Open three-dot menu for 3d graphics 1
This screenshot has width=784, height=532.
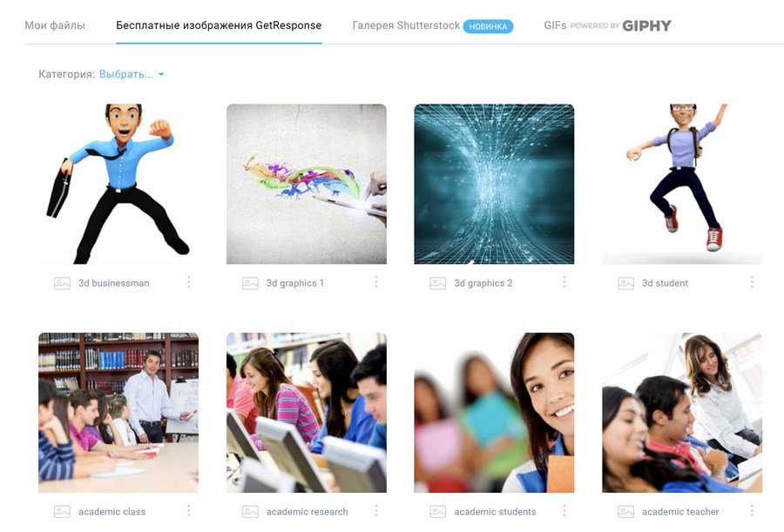click(x=376, y=282)
